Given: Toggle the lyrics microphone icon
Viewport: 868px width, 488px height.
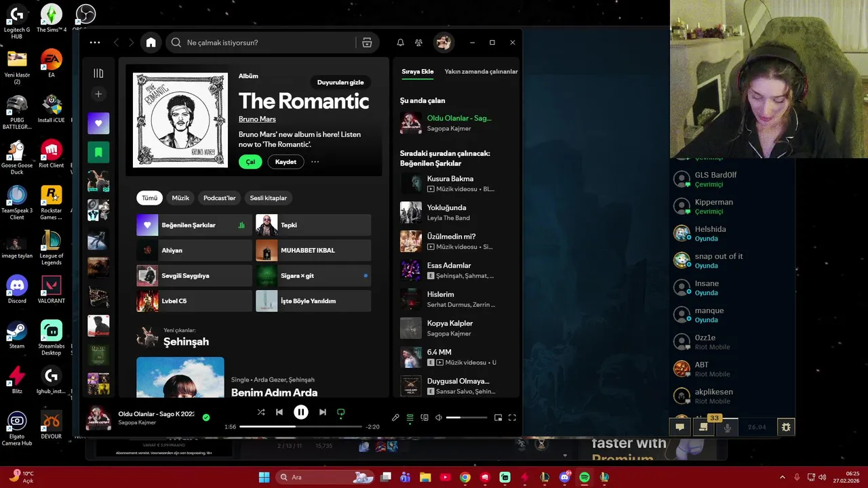Looking at the screenshot, I should click(395, 418).
